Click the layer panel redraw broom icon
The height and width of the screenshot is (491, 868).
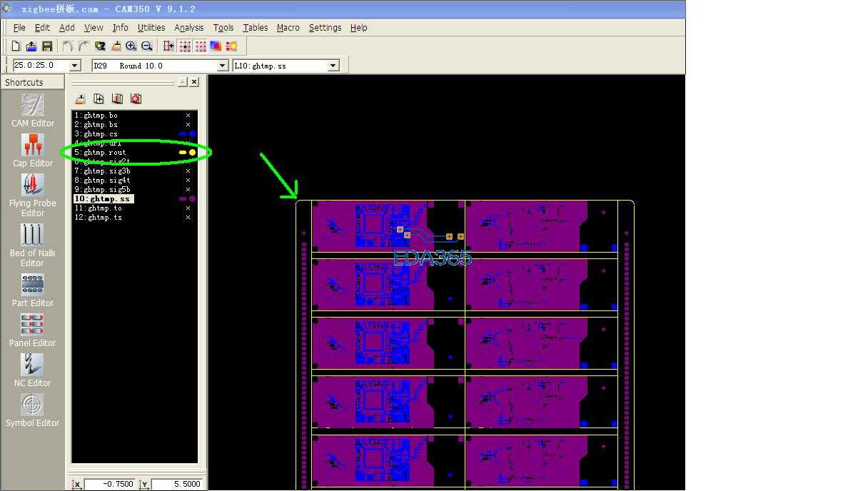81,98
